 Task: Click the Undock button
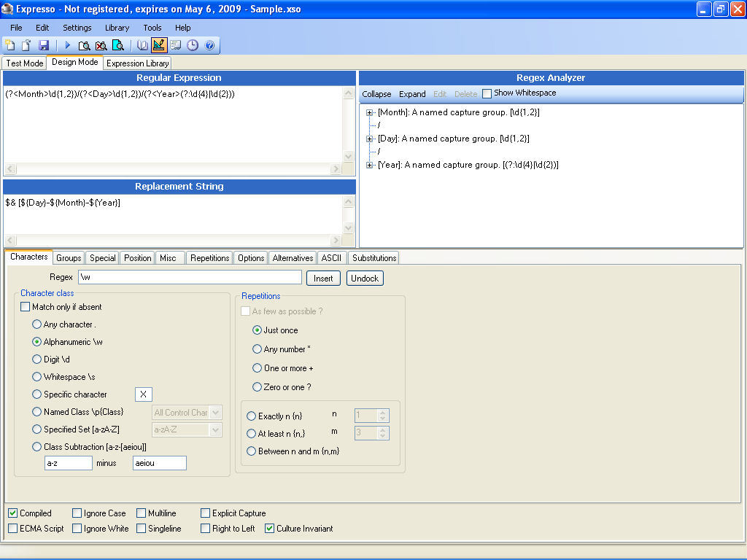point(365,278)
